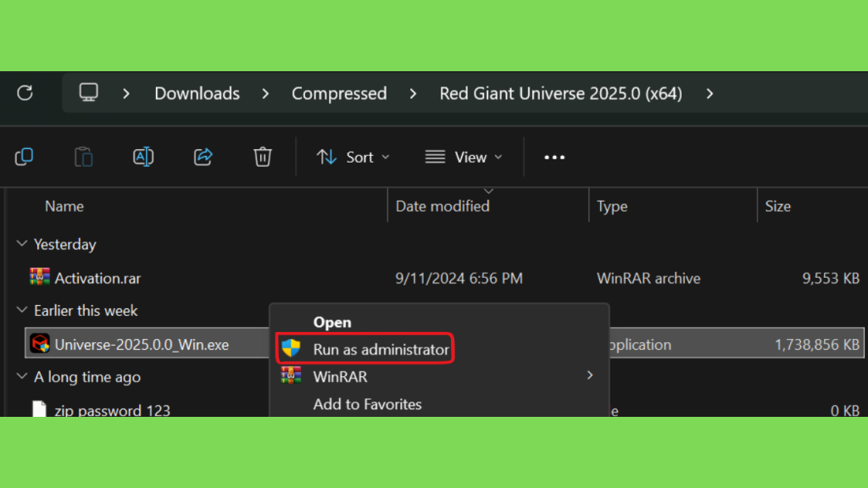
Task: Sort by the Size column header
Action: [x=778, y=207]
